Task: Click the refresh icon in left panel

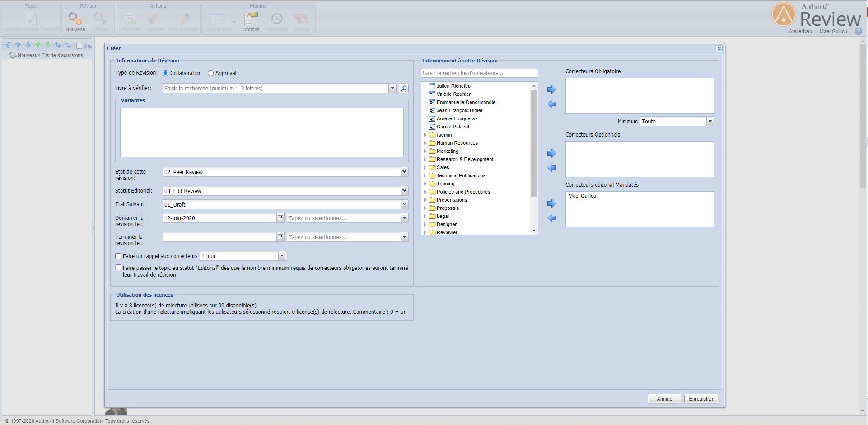Action: click(8, 45)
